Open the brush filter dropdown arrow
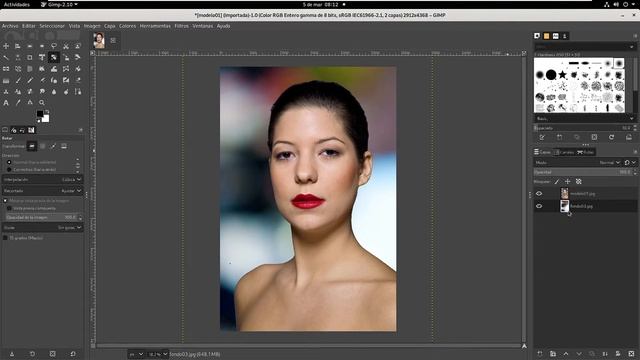The image size is (640, 360). click(632, 47)
